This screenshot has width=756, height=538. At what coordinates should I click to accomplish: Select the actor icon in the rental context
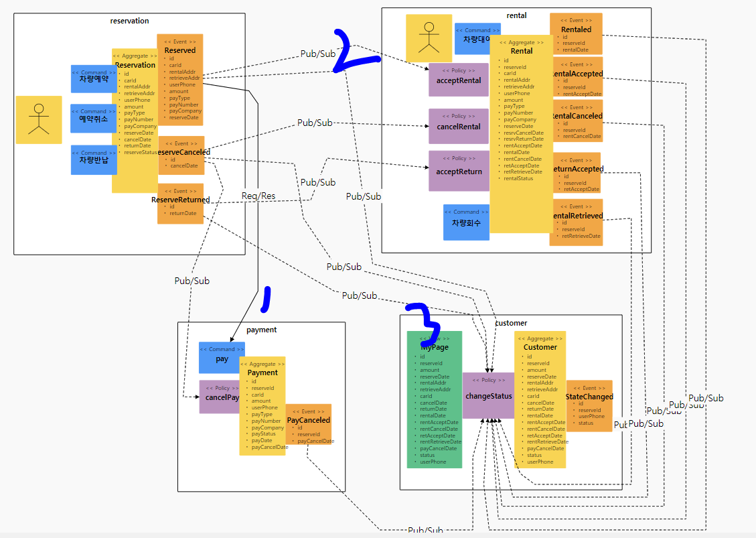pos(429,38)
